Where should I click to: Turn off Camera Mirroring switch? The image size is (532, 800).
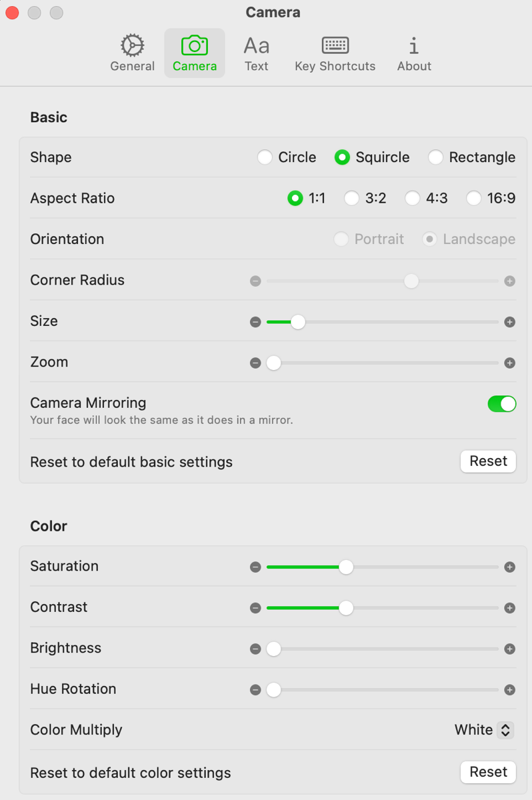pyautogui.click(x=502, y=404)
